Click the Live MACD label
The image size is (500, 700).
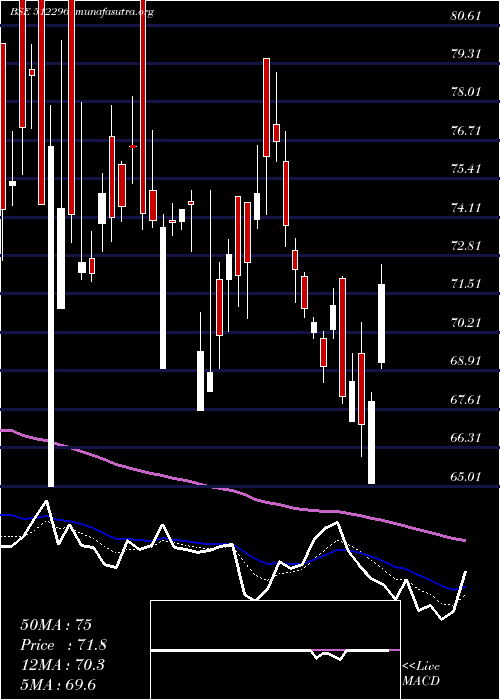pos(421,674)
